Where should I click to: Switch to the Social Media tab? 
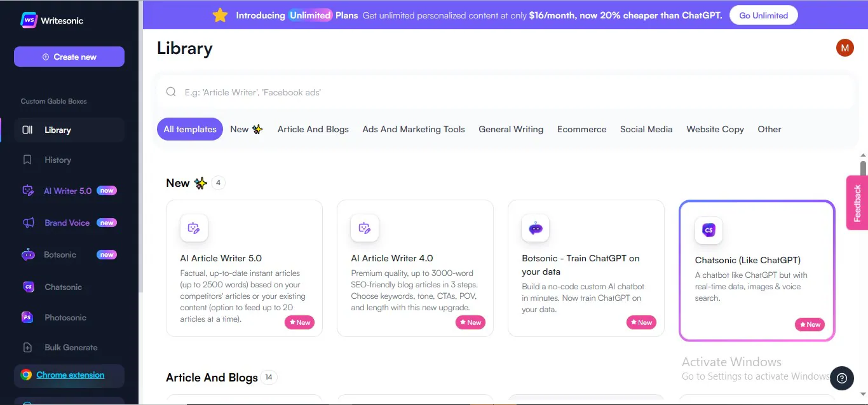[x=646, y=129]
